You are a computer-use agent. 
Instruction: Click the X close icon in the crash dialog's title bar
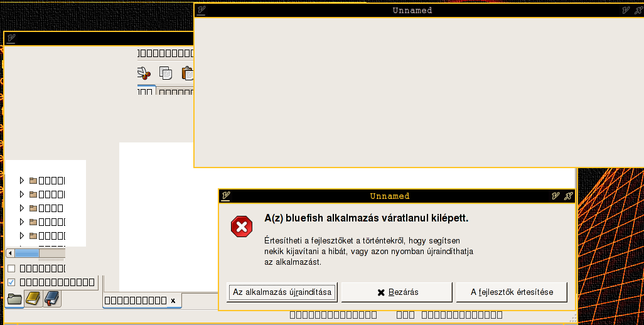click(569, 196)
